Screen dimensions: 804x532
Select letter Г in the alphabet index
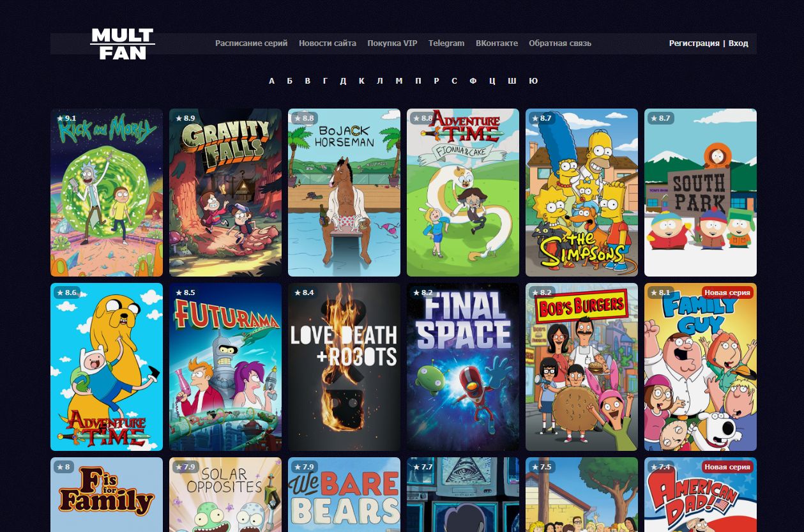click(325, 81)
